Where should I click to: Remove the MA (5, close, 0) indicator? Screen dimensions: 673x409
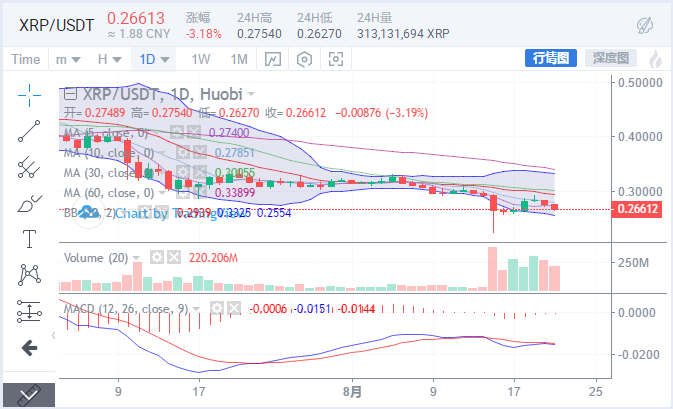(194, 132)
